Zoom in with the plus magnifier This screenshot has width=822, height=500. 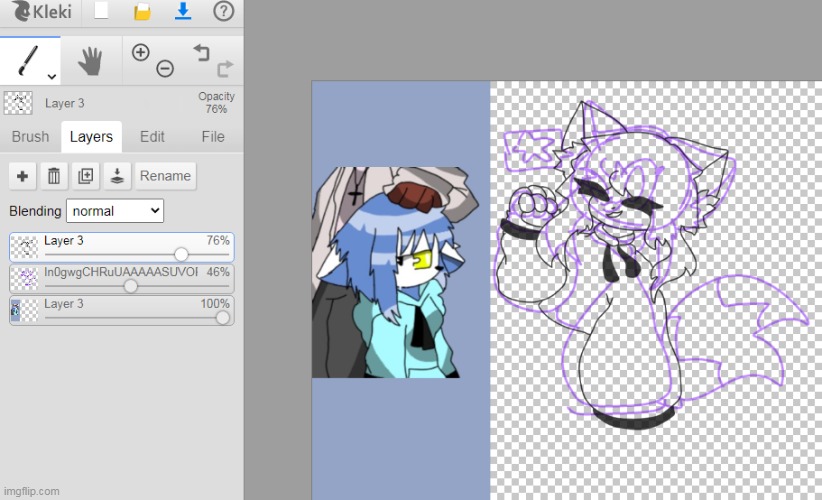pyautogui.click(x=140, y=52)
